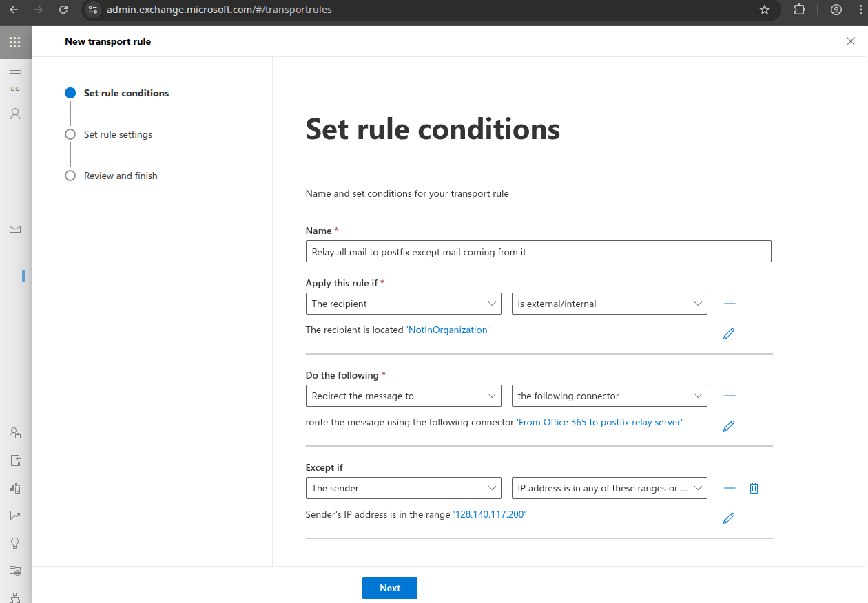Image resolution: width=868 pixels, height=603 pixels.
Task: Click the Next button
Action: click(x=390, y=588)
